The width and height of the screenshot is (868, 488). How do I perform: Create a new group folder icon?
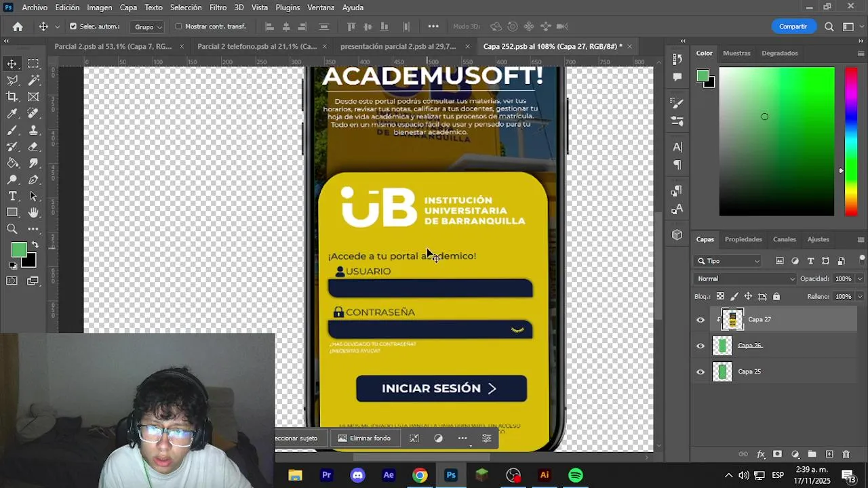pyautogui.click(x=812, y=454)
